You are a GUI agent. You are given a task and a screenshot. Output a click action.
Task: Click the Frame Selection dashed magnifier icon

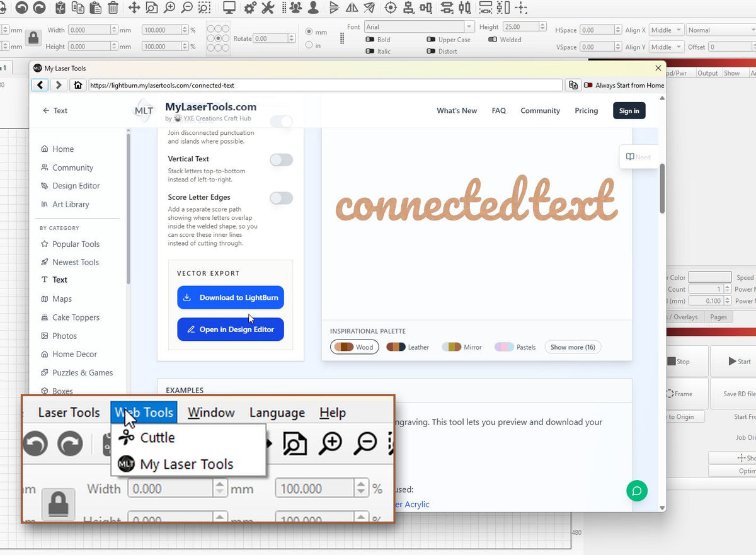point(205,8)
